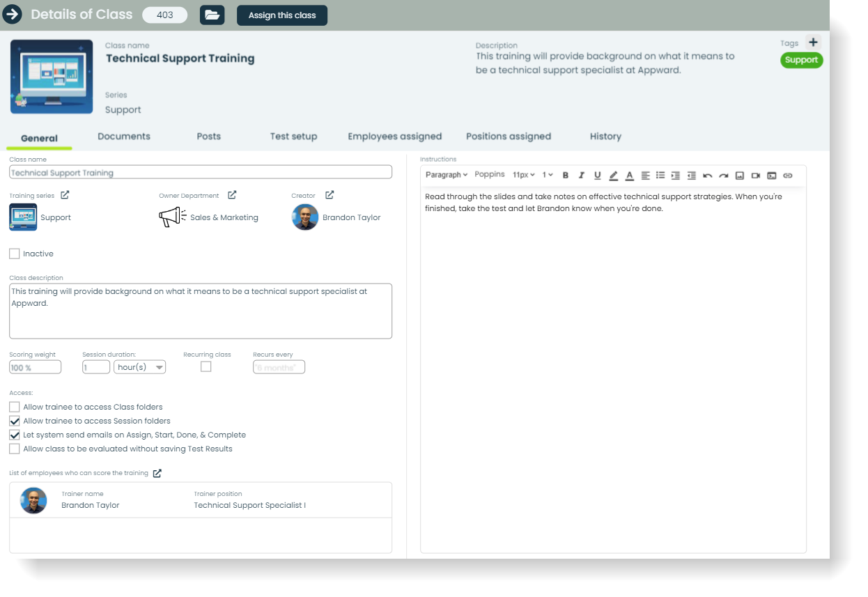View the Positions assigned tab
The width and height of the screenshot is (868, 597).
(509, 137)
